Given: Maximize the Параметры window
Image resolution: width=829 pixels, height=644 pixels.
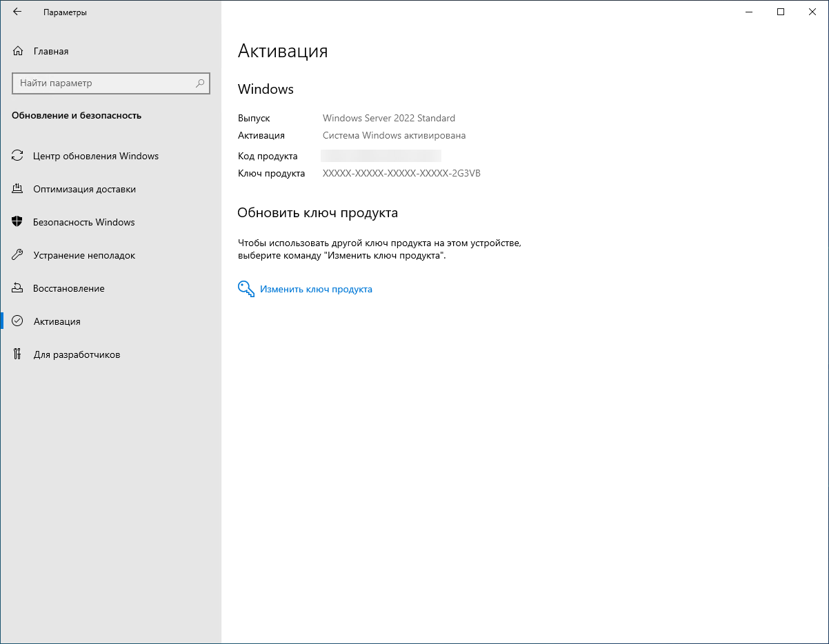Looking at the screenshot, I should [x=781, y=12].
